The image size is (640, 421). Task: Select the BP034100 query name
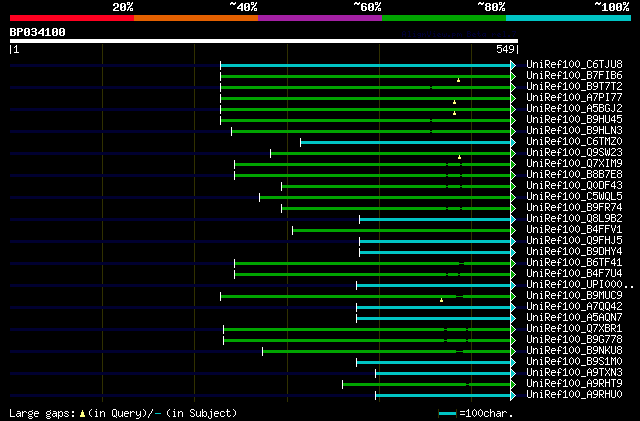click(x=38, y=32)
